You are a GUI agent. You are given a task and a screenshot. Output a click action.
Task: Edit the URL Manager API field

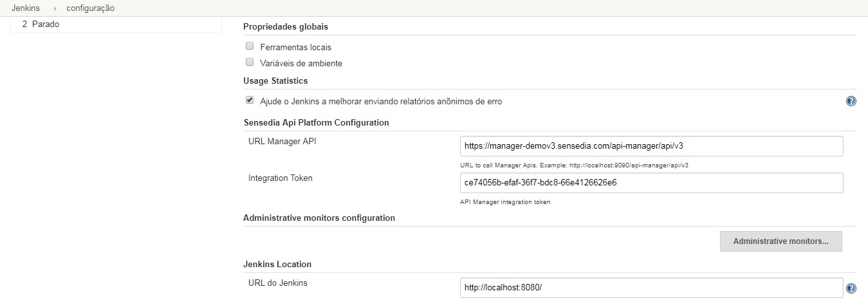click(x=651, y=145)
